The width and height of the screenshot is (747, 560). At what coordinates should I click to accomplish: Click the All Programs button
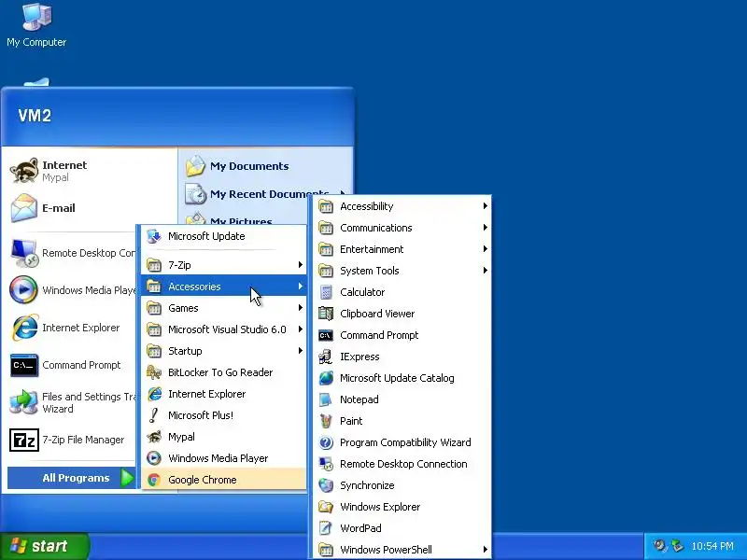(72, 478)
